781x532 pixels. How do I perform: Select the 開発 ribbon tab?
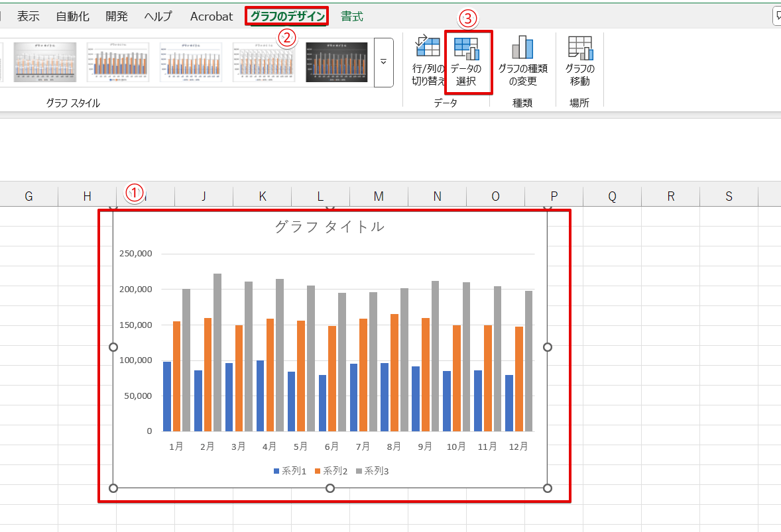pyautogui.click(x=117, y=17)
